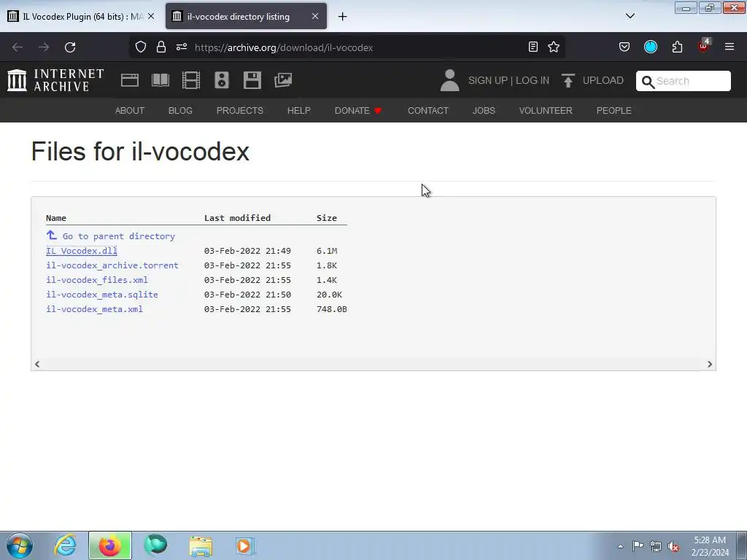Open site permissions icon in address bar
Image resolution: width=747 pixels, height=560 pixels.
[x=182, y=47]
